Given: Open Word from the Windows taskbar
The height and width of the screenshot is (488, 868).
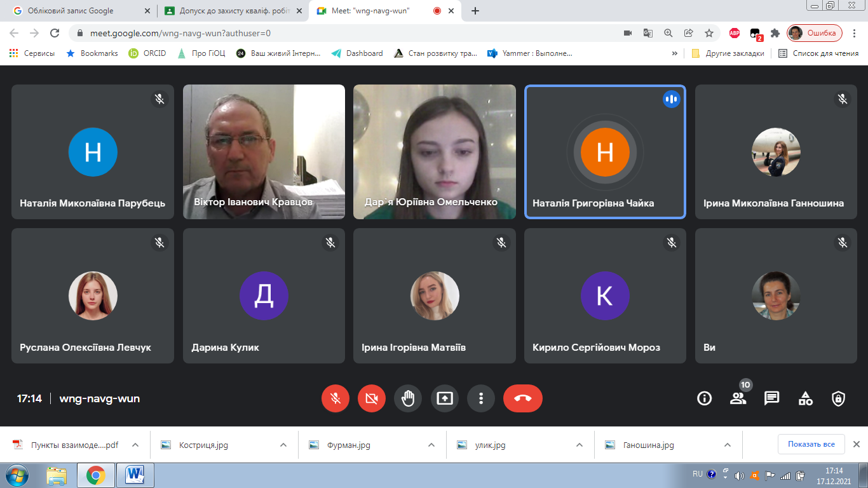Looking at the screenshot, I should coord(135,475).
